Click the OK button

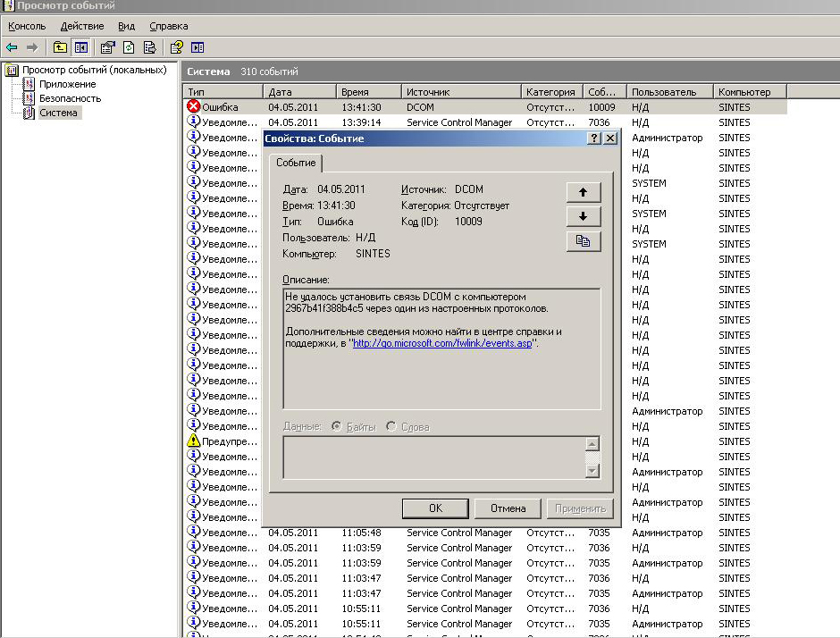tap(435, 508)
